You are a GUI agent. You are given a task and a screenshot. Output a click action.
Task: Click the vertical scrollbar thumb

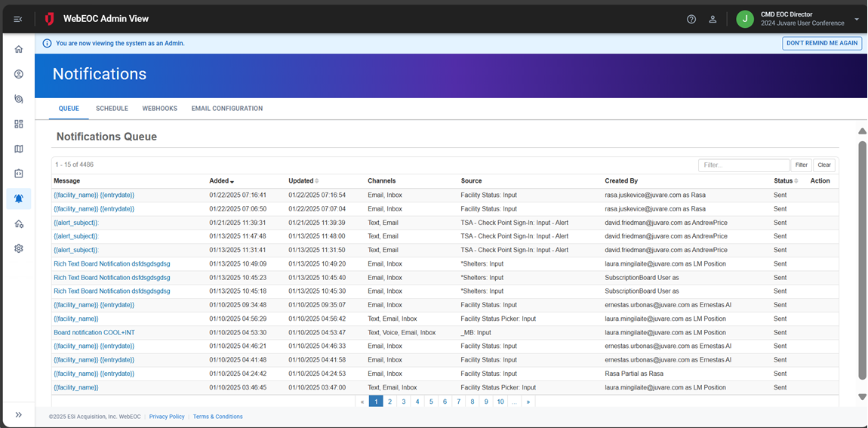click(x=862, y=257)
